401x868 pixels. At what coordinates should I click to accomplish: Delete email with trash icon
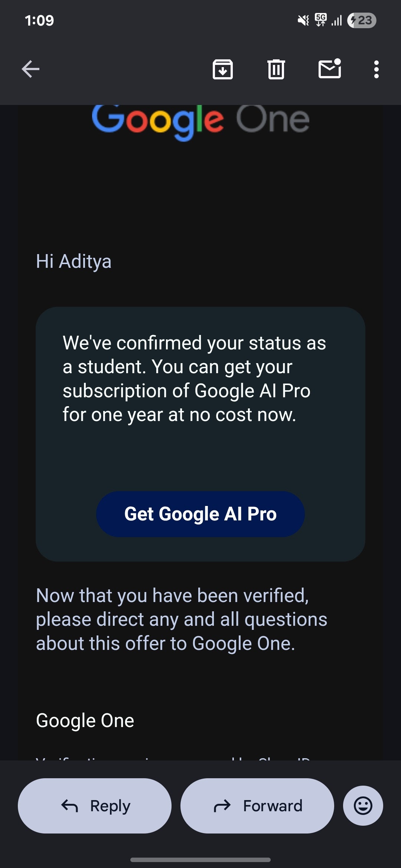276,69
